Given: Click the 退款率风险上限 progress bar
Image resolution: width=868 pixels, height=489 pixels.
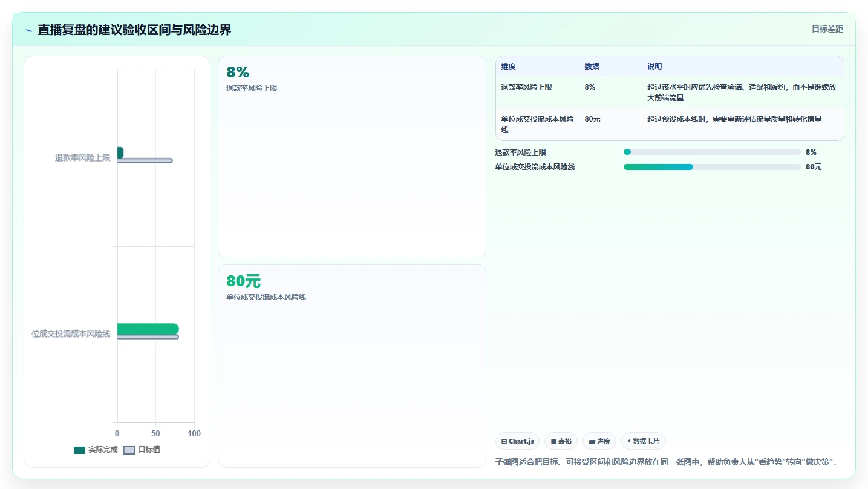Looking at the screenshot, I should 712,152.
